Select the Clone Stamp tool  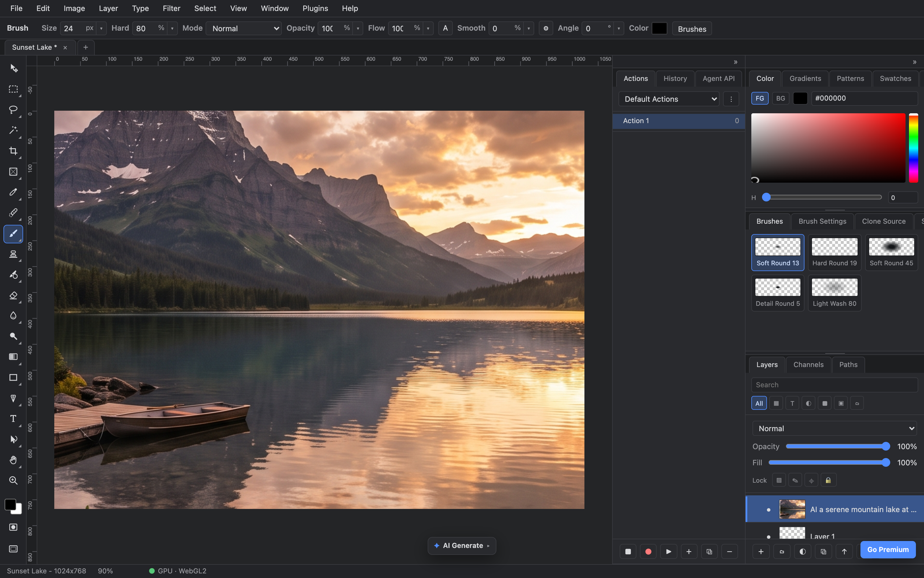13,254
